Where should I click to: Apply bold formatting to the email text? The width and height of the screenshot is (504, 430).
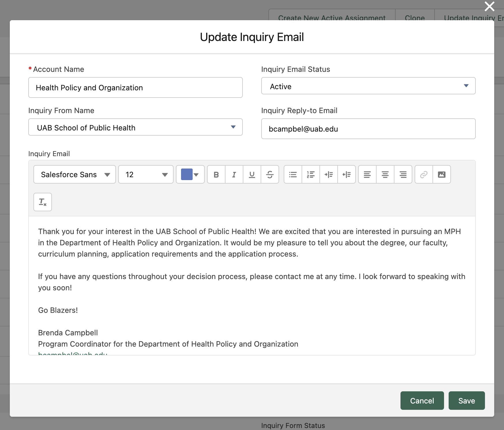216,174
